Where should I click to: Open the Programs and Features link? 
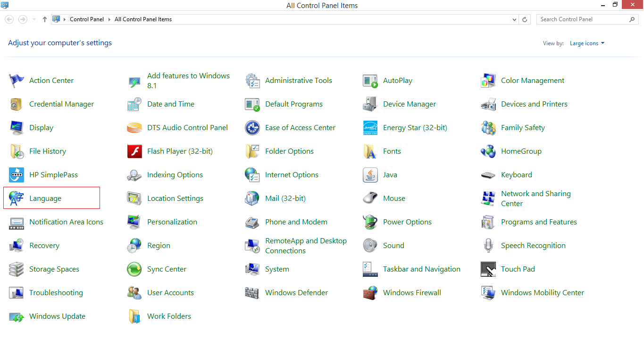pyautogui.click(x=539, y=222)
